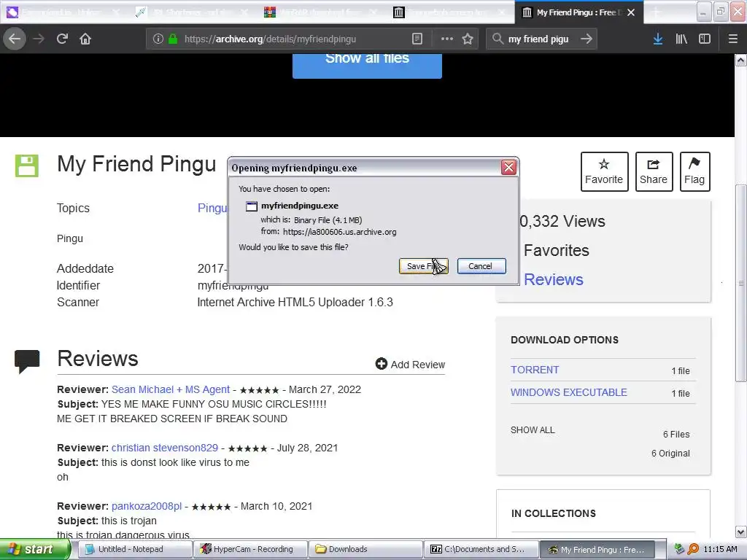Switch to the WinRAR download tab

(x=321, y=12)
